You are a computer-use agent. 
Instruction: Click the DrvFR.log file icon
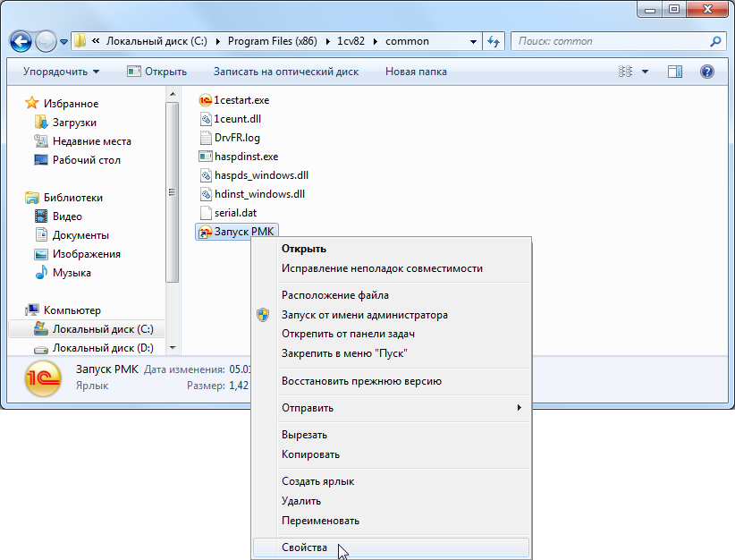(206, 138)
